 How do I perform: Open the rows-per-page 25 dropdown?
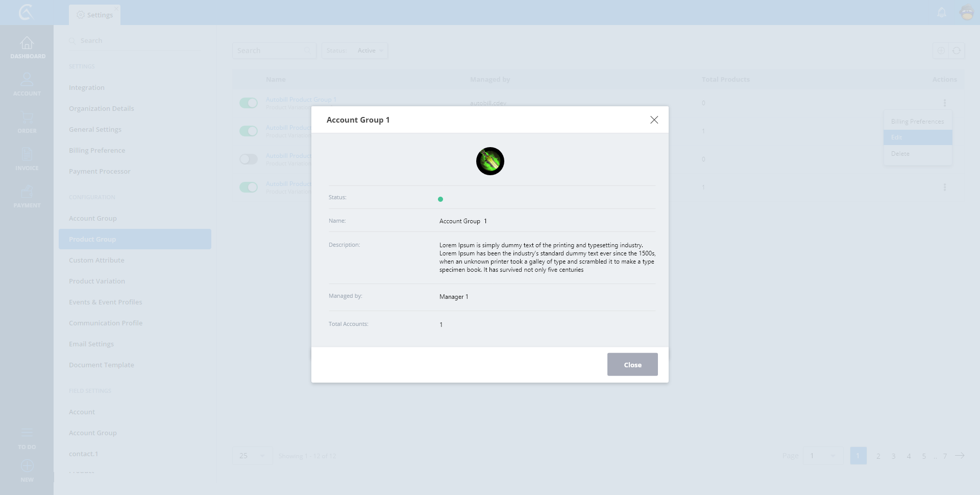[x=252, y=456]
